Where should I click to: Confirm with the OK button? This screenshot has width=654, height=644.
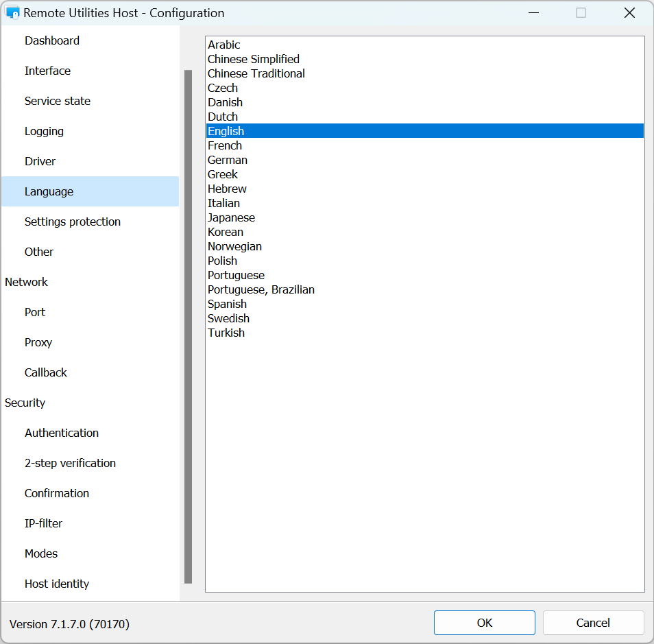pyautogui.click(x=484, y=623)
